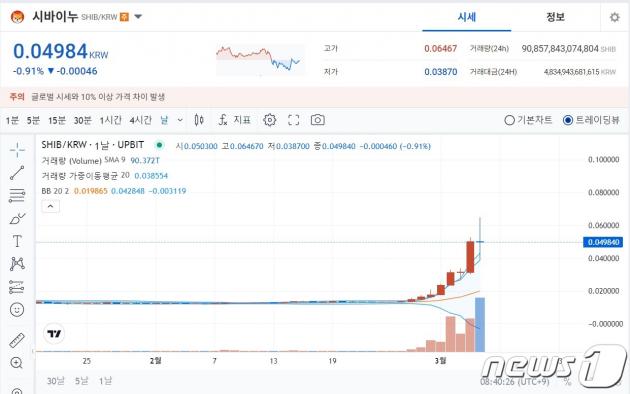Select the brush drawing tool

17,219
